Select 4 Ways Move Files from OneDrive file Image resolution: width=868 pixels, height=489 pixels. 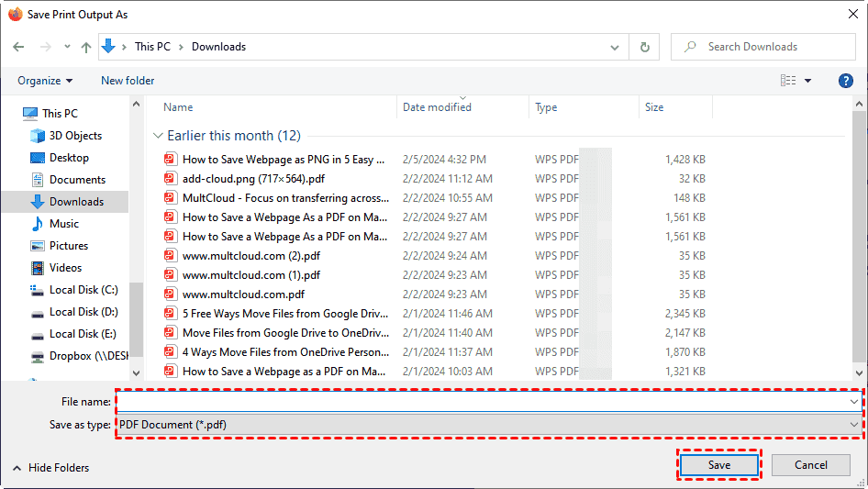click(x=285, y=352)
